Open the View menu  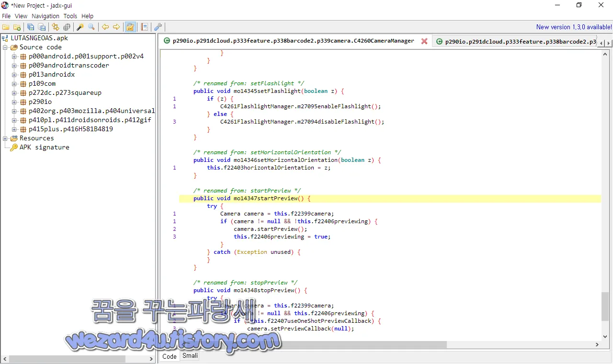tap(21, 16)
